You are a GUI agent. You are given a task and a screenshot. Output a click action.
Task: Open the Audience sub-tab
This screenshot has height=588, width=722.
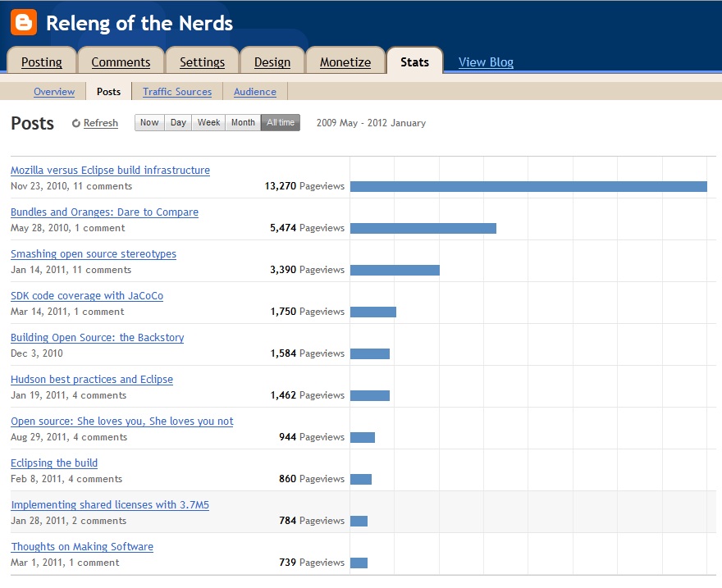[x=255, y=92]
